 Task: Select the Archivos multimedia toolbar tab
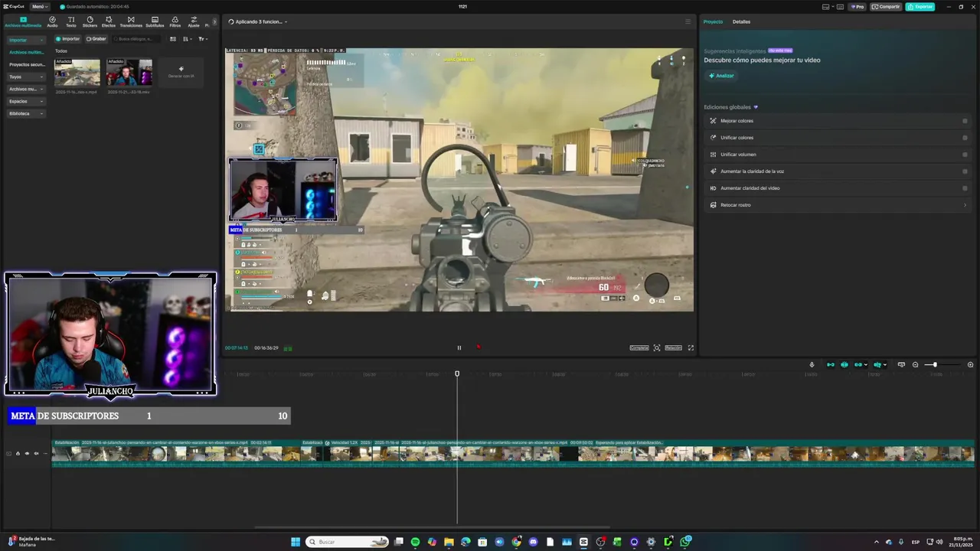(23, 21)
